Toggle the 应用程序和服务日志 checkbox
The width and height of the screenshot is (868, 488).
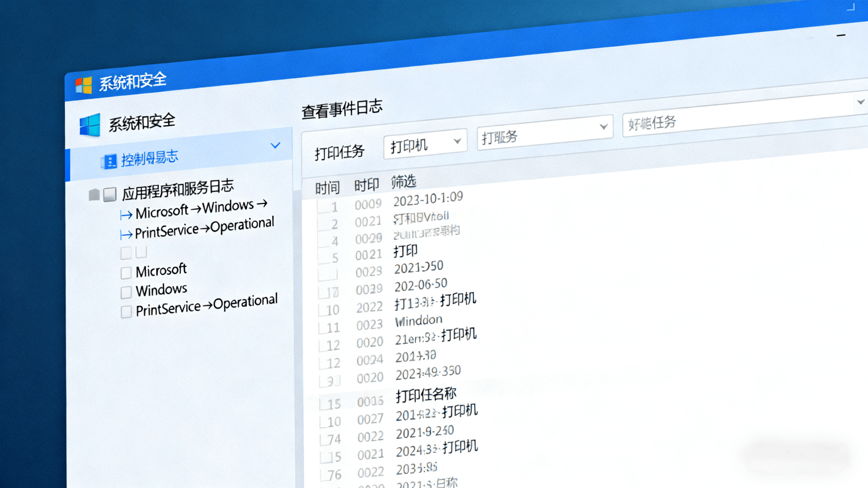110,195
